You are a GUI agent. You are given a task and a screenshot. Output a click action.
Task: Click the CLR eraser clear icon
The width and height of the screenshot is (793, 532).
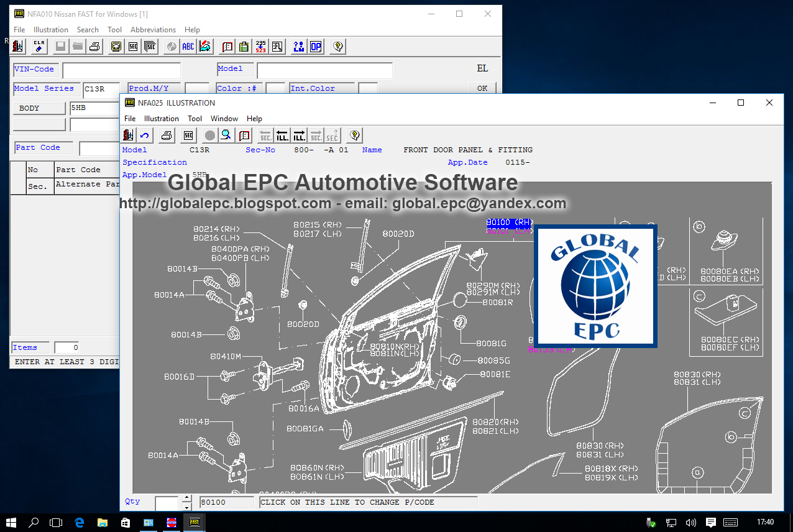[39, 46]
